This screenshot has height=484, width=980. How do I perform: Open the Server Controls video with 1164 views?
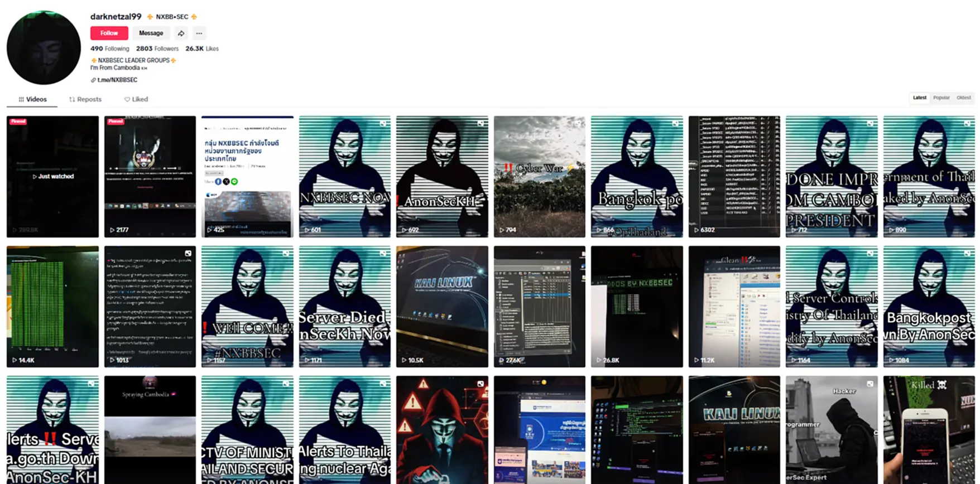pyautogui.click(x=832, y=307)
